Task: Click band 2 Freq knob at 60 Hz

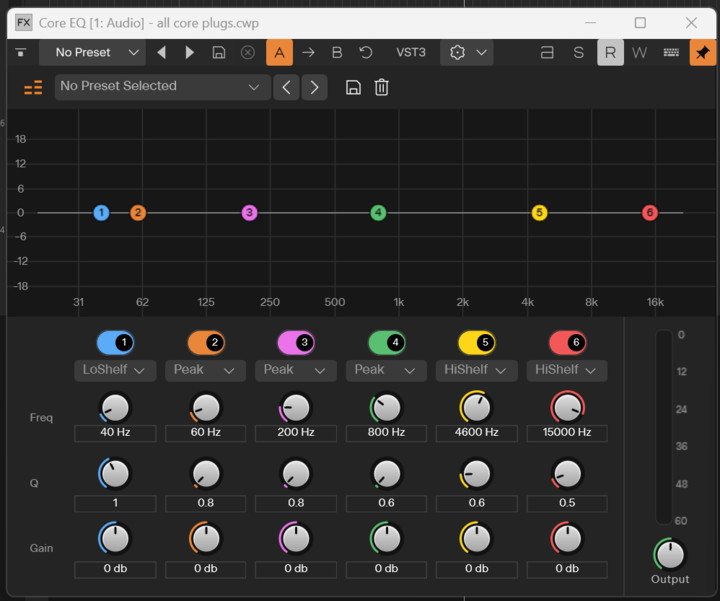Action: pyautogui.click(x=205, y=407)
